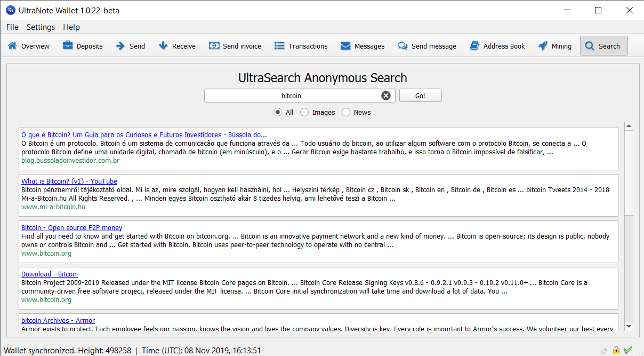The image size is (644, 356).
Task: Click the www.mi-a-bitcoin.hu URL text
Action: (x=53, y=207)
